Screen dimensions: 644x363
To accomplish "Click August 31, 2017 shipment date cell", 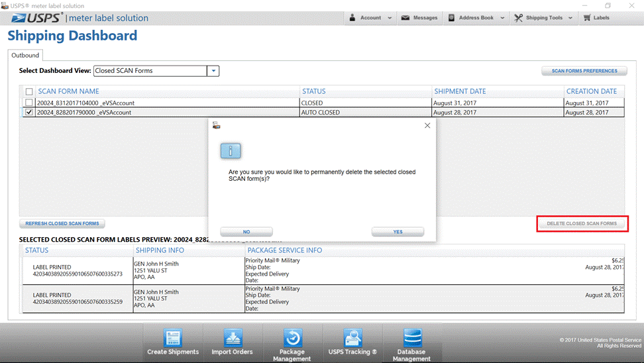I will pyautogui.click(x=498, y=103).
